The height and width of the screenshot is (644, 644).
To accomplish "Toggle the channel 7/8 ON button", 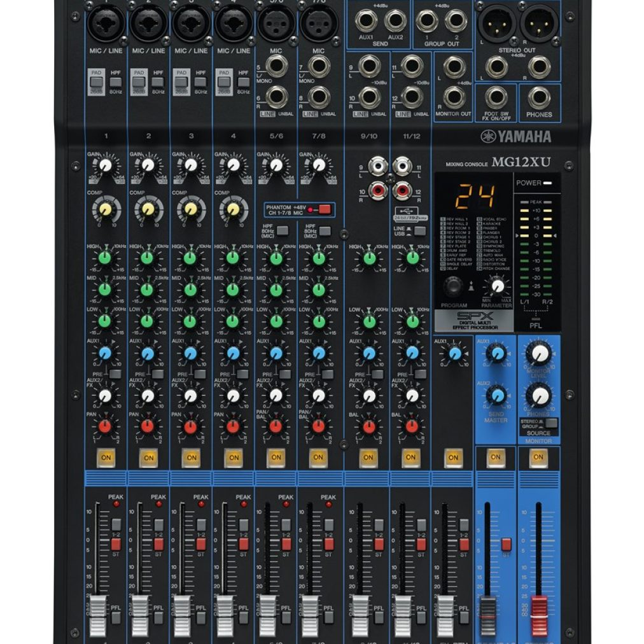I will point(318,457).
